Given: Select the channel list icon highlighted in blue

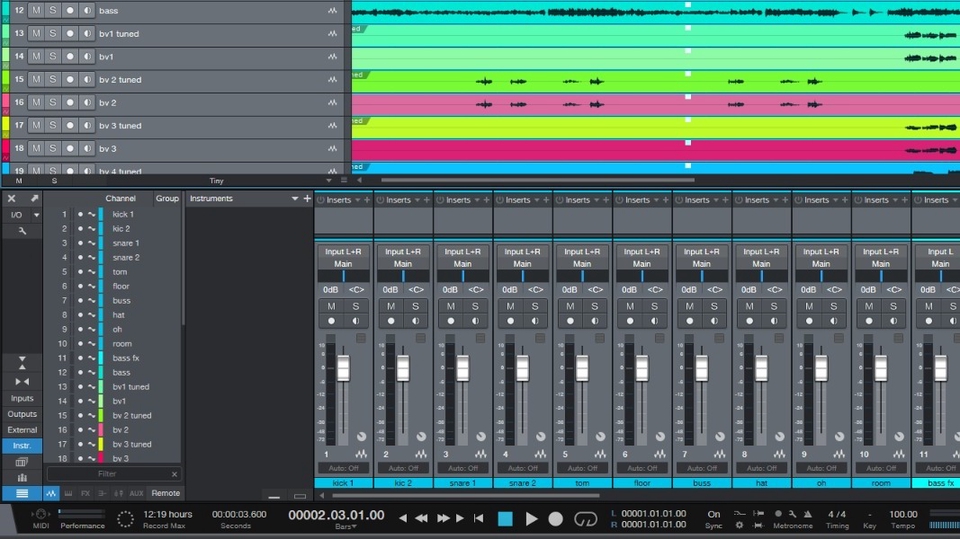Looking at the screenshot, I should click(22, 493).
